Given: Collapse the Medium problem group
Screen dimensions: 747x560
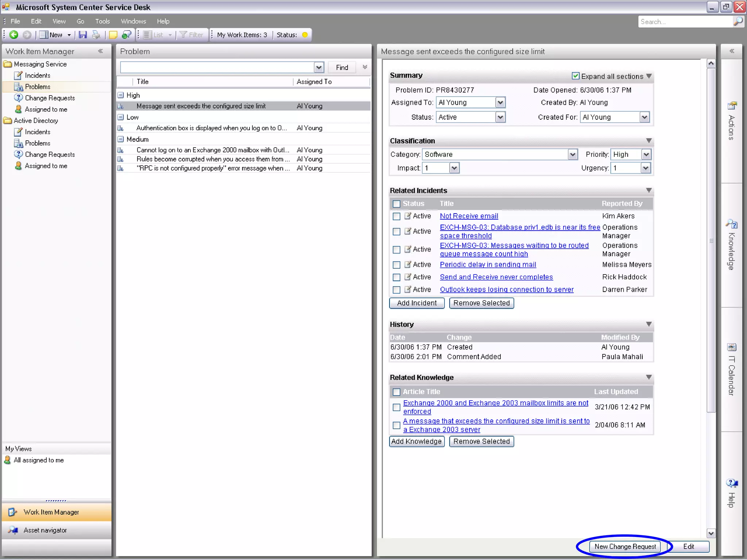Looking at the screenshot, I should point(121,139).
